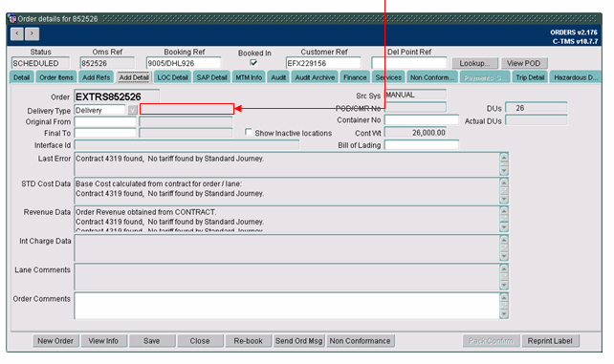Click the empty Del Point Ref field
Image resolution: width=614 pixels, height=364 pixels.
click(408, 63)
